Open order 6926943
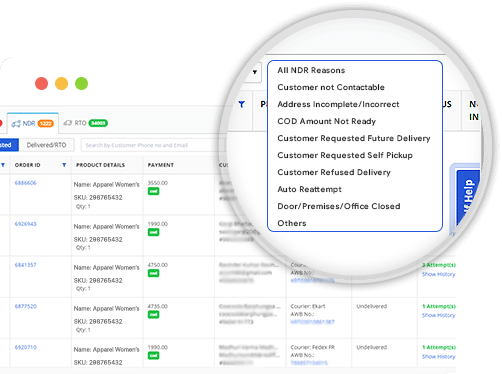The height and width of the screenshot is (374, 502). click(26, 224)
